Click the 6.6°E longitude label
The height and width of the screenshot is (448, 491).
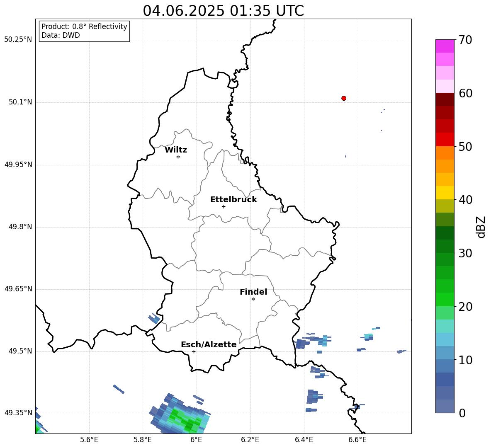coord(357,440)
